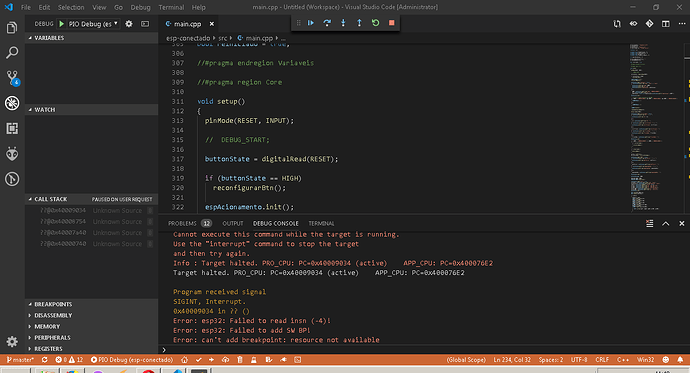Close the main.cpp editor tab
The width and height of the screenshot is (690, 373).
pyautogui.click(x=212, y=24)
